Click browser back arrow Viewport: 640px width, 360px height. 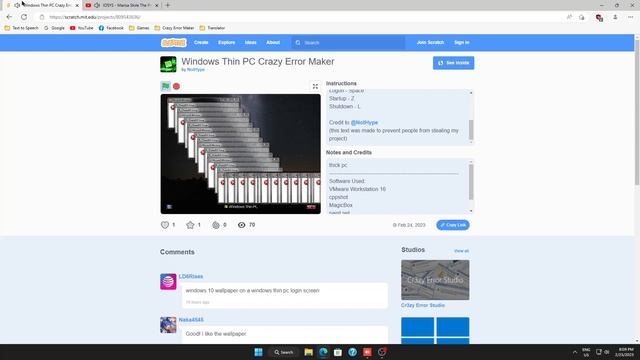tap(9, 17)
